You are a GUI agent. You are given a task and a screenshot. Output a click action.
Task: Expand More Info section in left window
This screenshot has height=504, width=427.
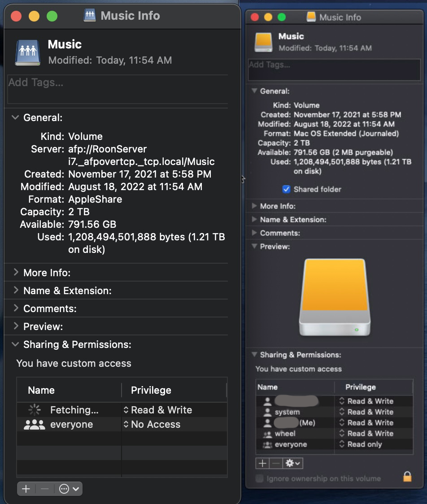[15, 273]
